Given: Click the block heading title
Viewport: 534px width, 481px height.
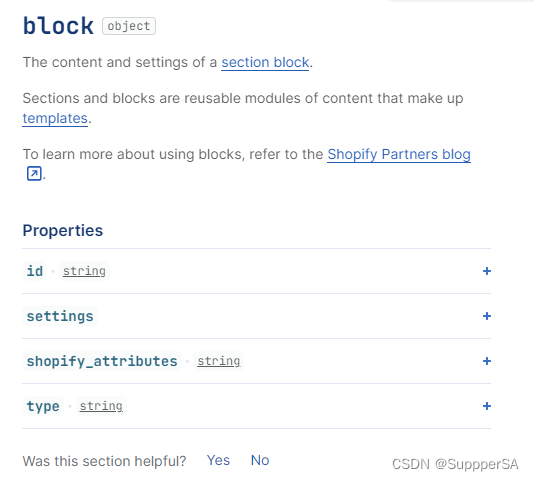Looking at the screenshot, I should pyautogui.click(x=58, y=26).
